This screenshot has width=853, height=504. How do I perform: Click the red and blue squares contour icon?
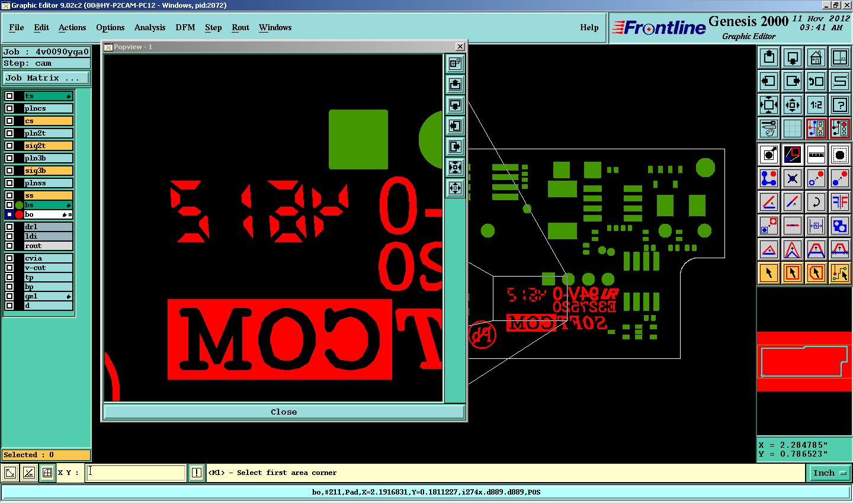[793, 155]
